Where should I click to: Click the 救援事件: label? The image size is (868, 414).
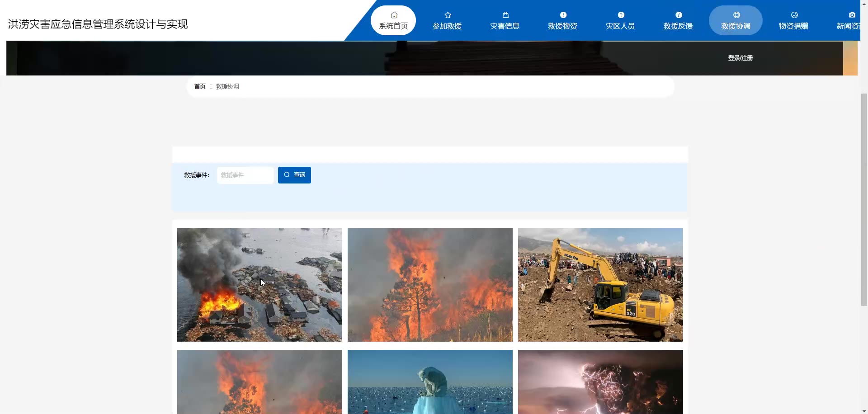[197, 175]
